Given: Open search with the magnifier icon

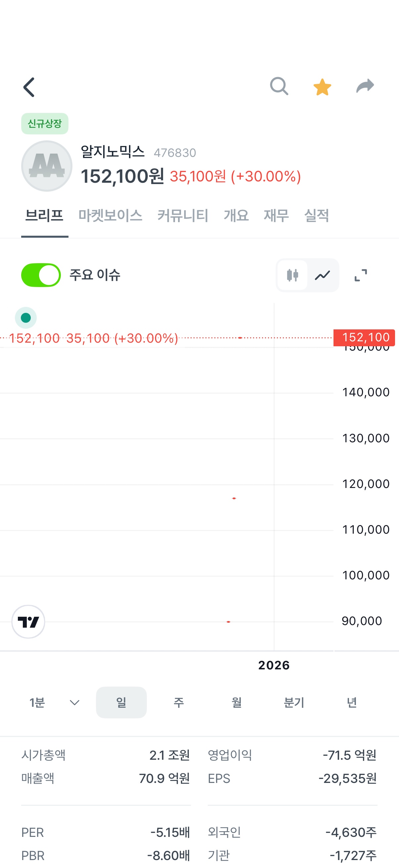Looking at the screenshot, I should [x=279, y=86].
